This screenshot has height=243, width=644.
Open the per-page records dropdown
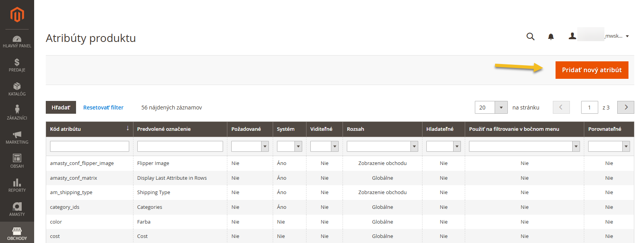[x=501, y=108]
